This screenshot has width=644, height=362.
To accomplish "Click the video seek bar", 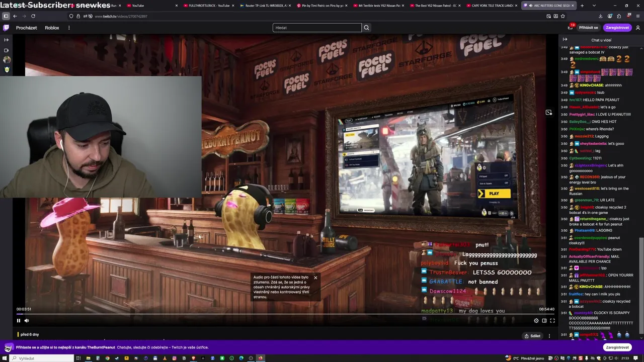I will point(285,314).
